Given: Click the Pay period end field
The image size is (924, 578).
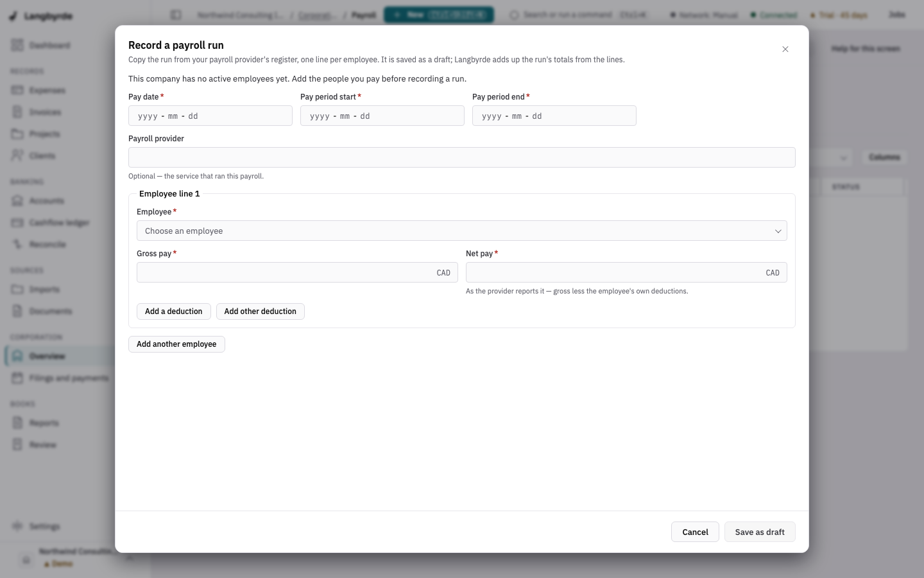Looking at the screenshot, I should point(554,116).
